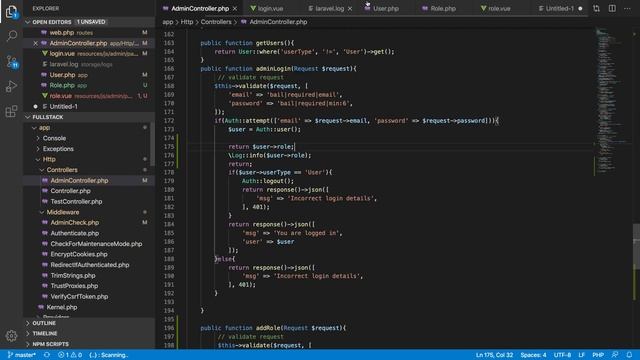Click the Open Changes icon in editor toolbar
Viewport: 640px width, 360px height.
596,8
